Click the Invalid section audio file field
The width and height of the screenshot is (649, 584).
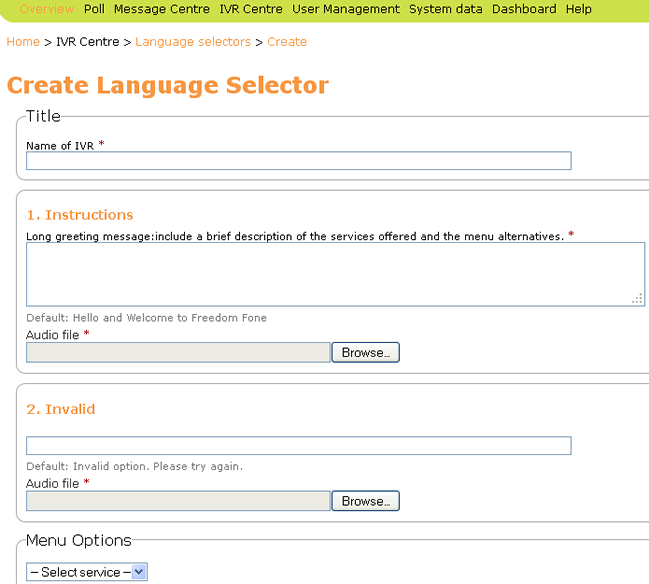click(x=178, y=501)
